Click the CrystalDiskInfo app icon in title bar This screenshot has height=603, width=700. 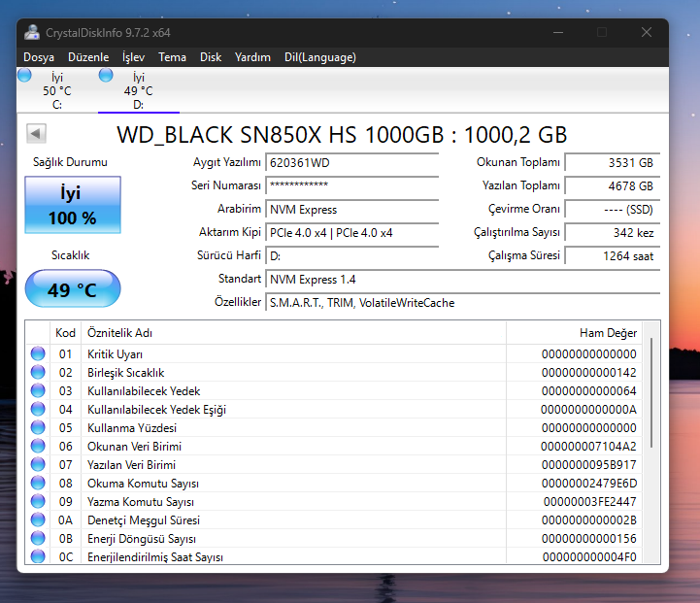pyautogui.click(x=32, y=32)
